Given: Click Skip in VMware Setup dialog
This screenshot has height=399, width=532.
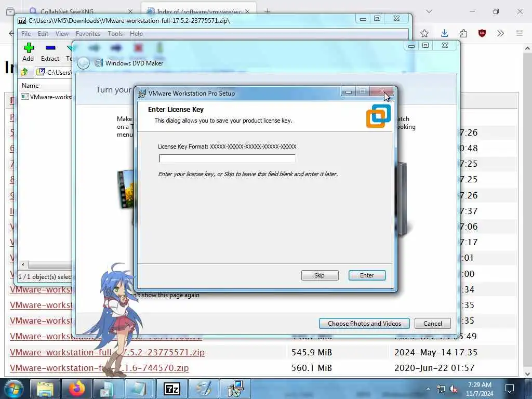Looking at the screenshot, I should pyautogui.click(x=320, y=275).
